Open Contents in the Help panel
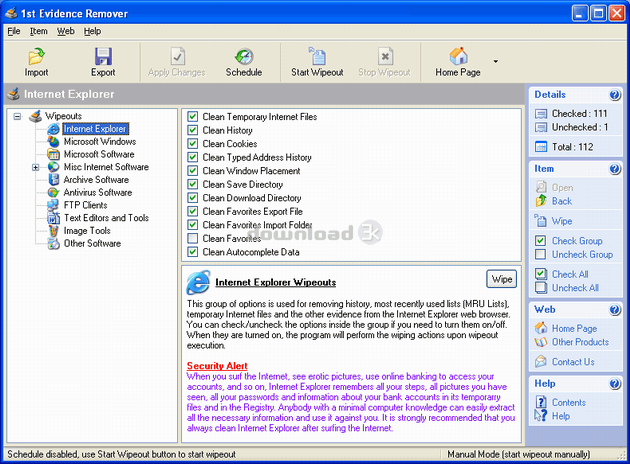Screen dimensions: 630x464 pos(567,402)
